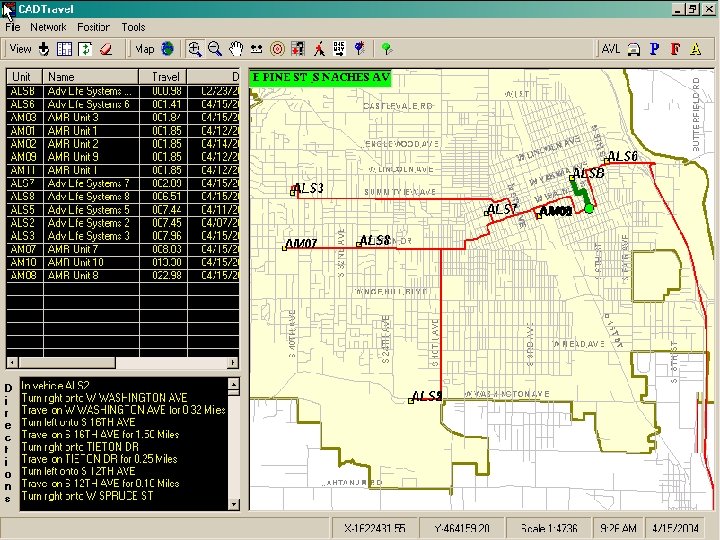Open the File menu
This screenshot has height=540, width=720.
pos(12,27)
